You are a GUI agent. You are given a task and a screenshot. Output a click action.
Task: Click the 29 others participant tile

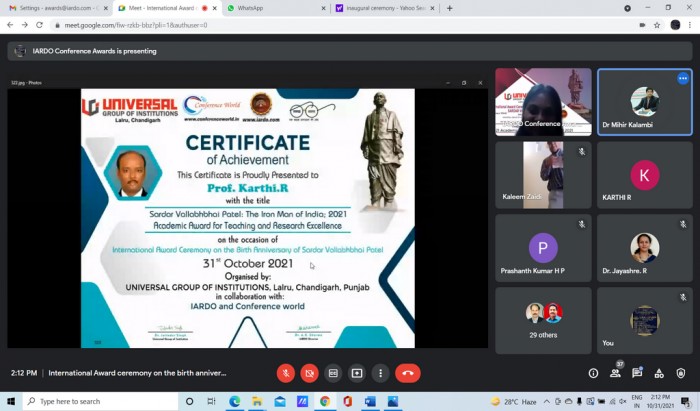[x=544, y=320]
